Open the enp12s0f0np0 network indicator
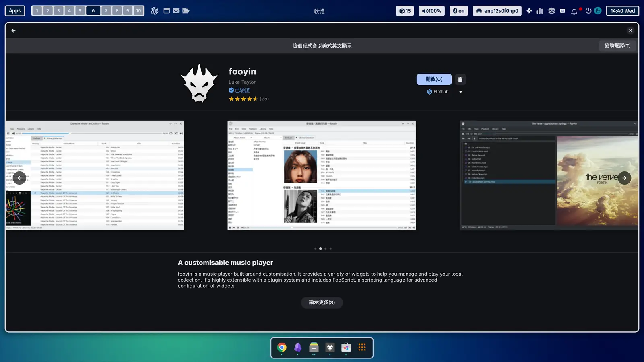 pyautogui.click(x=497, y=11)
